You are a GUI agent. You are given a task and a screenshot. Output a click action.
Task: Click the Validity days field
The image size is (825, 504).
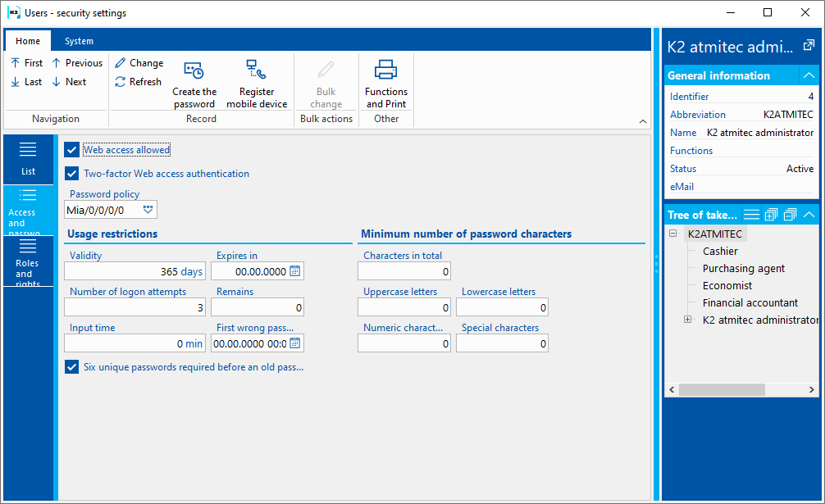(134, 272)
